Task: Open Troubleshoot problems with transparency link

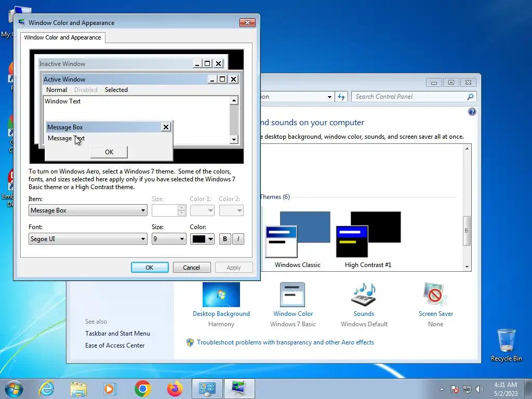Action: [x=285, y=342]
